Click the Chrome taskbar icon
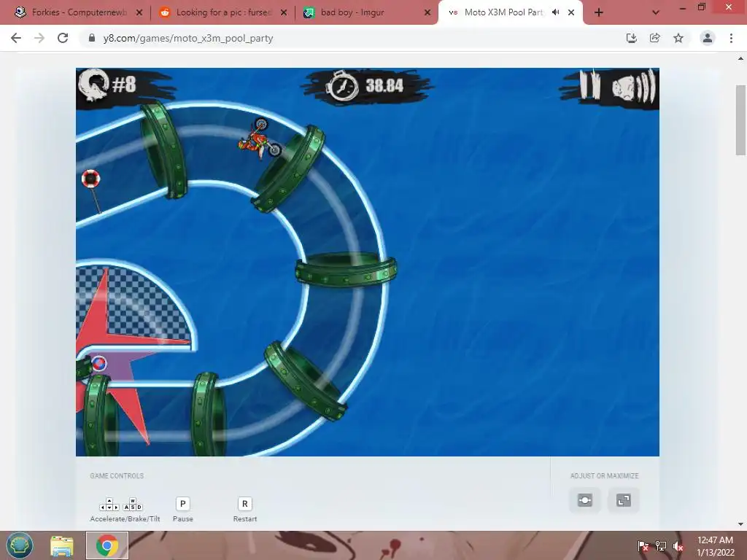The width and height of the screenshot is (747, 560). click(107, 545)
